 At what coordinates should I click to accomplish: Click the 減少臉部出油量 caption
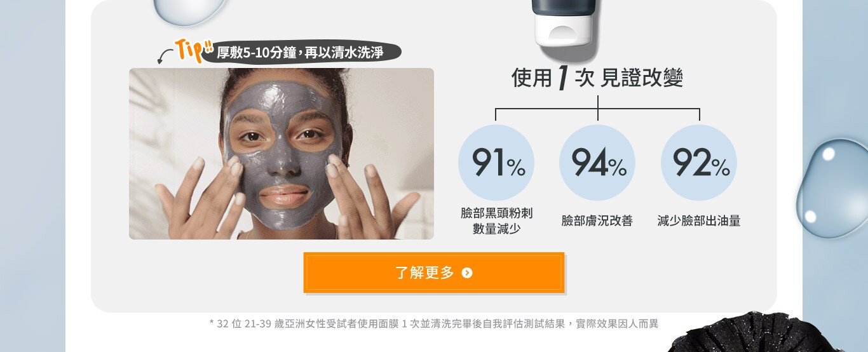point(699,221)
